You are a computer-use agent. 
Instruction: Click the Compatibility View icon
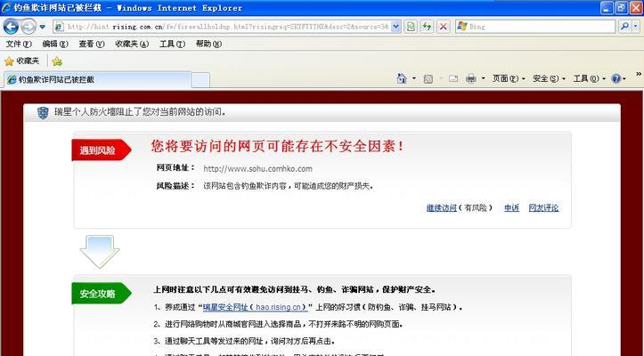[411, 27]
